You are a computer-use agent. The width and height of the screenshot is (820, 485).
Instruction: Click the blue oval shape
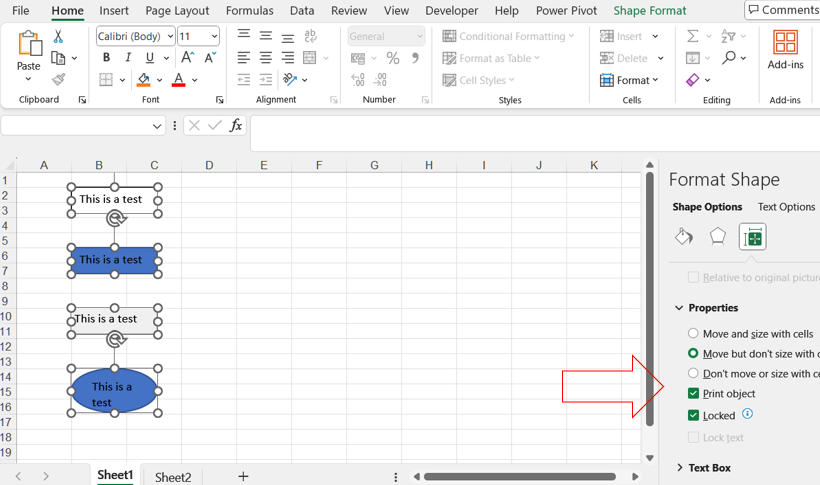[114, 390]
